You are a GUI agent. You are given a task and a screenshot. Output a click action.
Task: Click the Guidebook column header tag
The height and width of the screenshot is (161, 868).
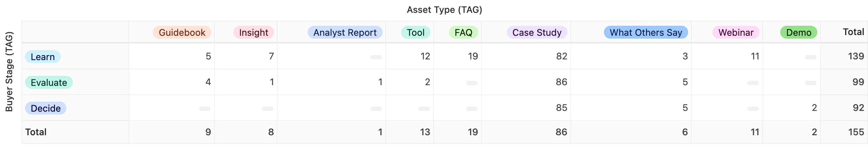pos(182,33)
